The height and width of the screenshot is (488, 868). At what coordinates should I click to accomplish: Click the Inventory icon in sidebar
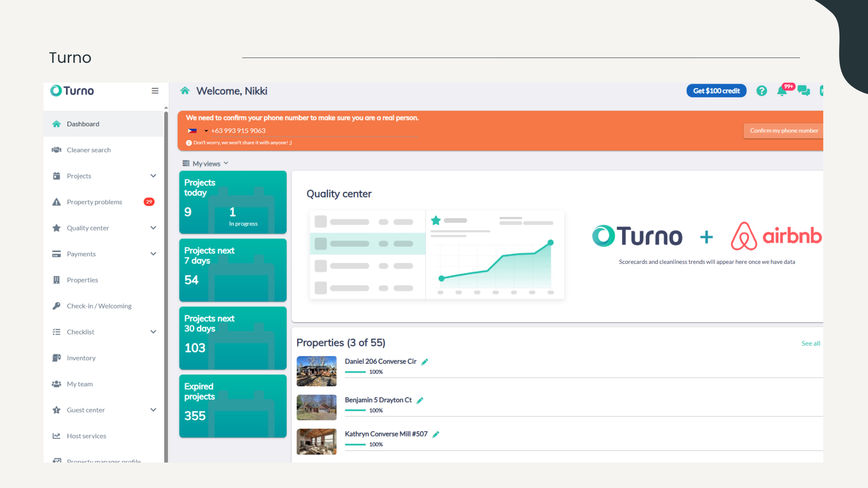coord(57,358)
